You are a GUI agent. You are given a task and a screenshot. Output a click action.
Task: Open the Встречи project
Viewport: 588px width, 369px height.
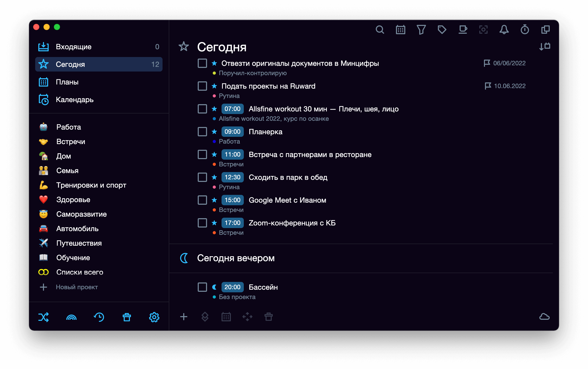coord(99,141)
